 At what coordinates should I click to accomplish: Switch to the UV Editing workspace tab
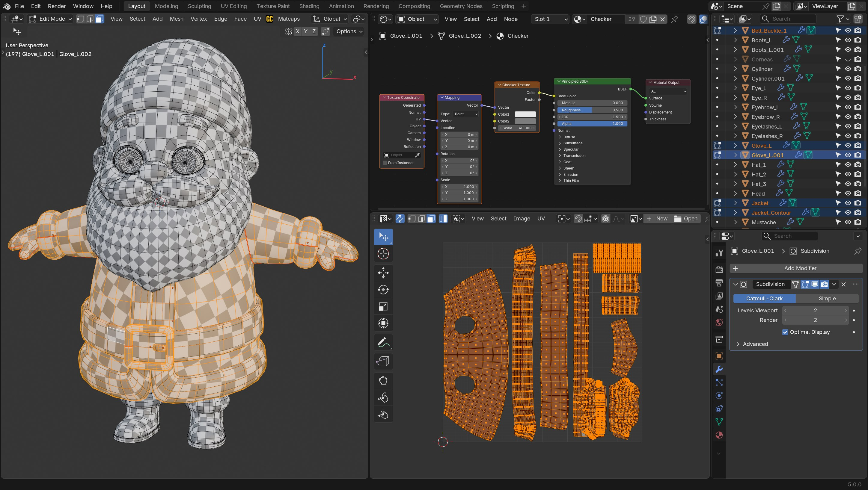(x=233, y=6)
